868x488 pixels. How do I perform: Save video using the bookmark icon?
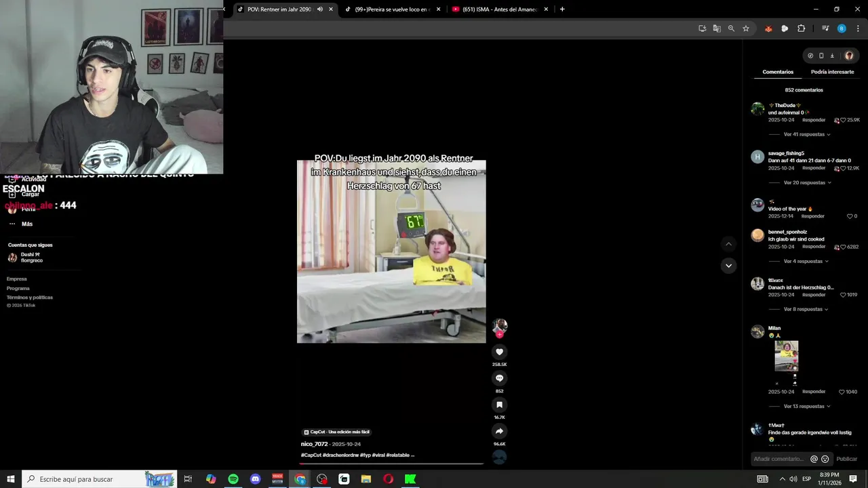click(499, 405)
